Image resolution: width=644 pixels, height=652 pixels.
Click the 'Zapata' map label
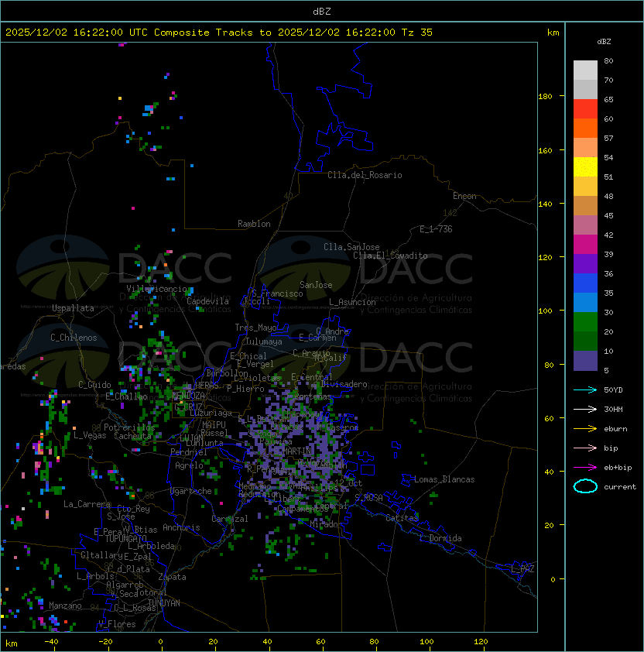click(172, 577)
